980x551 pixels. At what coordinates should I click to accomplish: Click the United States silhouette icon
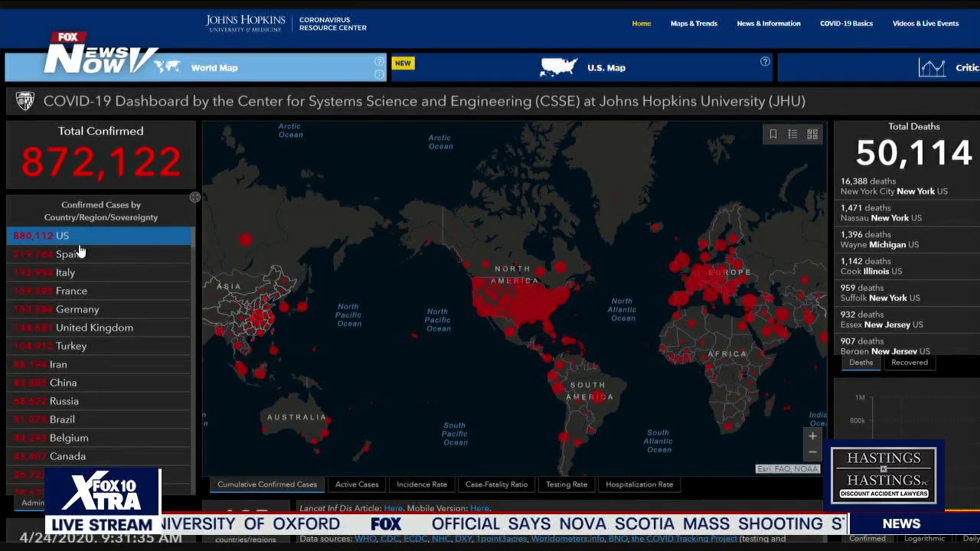click(x=558, y=67)
